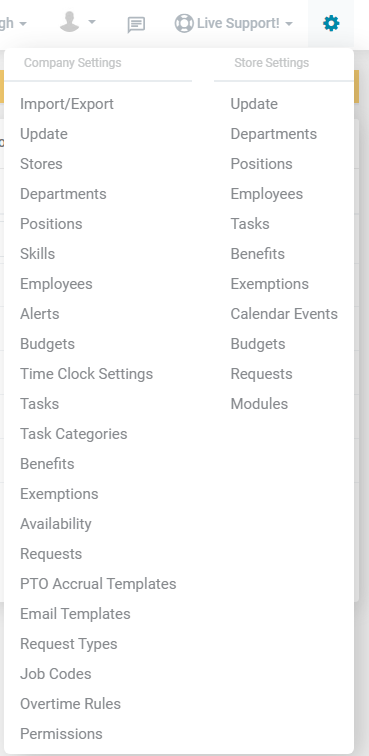Select Stores in Company Settings
The image size is (369, 756).
pos(41,164)
